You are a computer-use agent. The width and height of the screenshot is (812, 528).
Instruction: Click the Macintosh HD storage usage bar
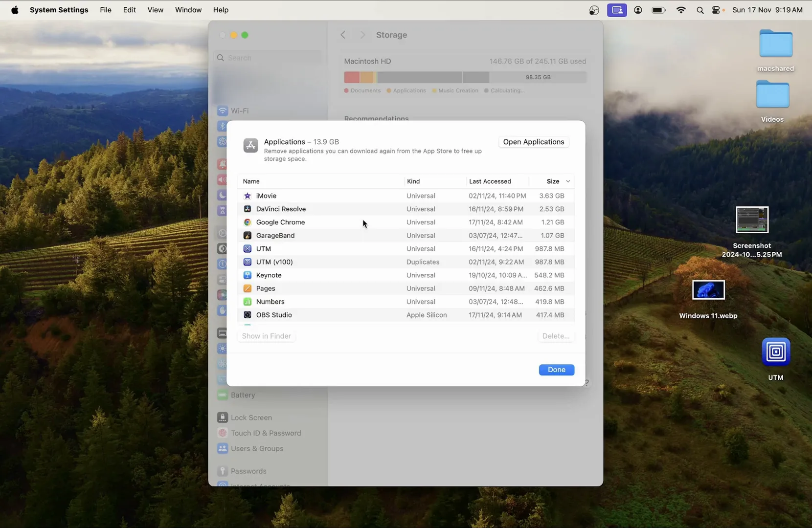coord(465,77)
